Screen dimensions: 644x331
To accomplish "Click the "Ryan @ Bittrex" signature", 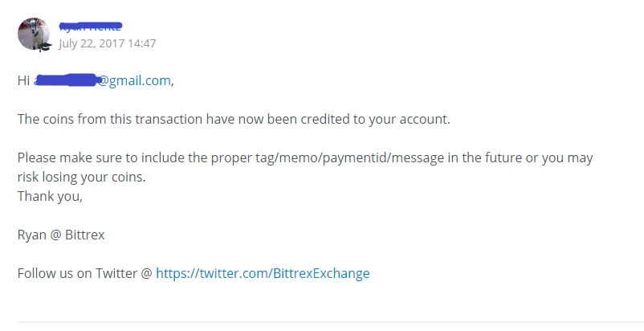I will [x=61, y=235].
